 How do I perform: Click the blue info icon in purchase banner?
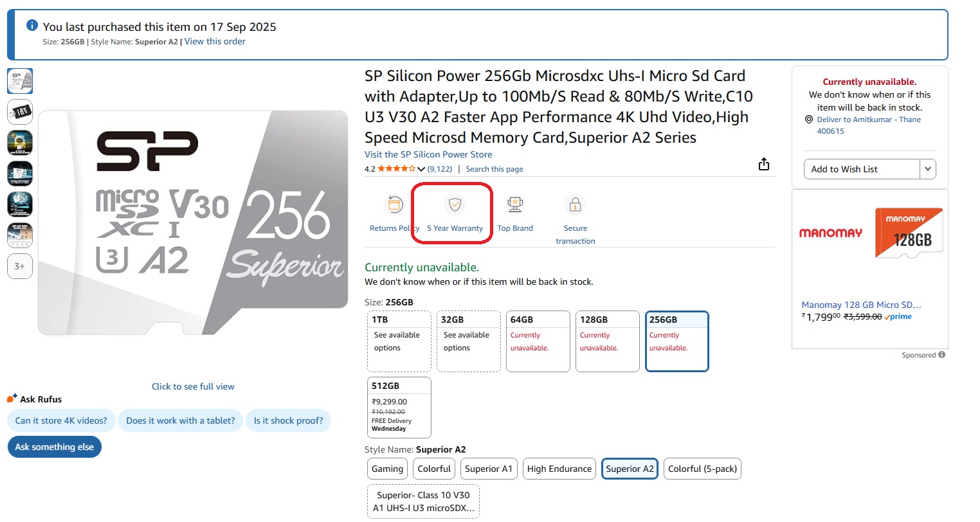point(32,25)
